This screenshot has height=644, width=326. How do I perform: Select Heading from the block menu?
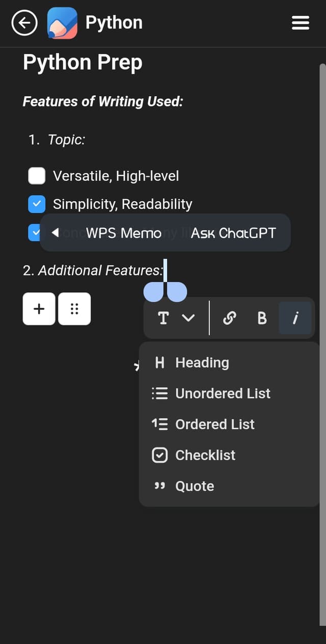click(x=202, y=363)
